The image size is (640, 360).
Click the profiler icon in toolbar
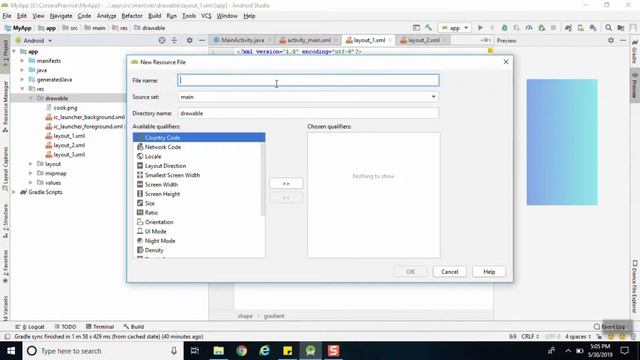pyautogui.click(x=529, y=28)
